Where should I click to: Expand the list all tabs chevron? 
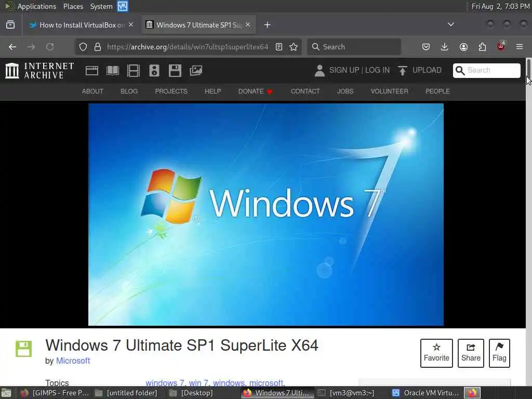(x=450, y=24)
